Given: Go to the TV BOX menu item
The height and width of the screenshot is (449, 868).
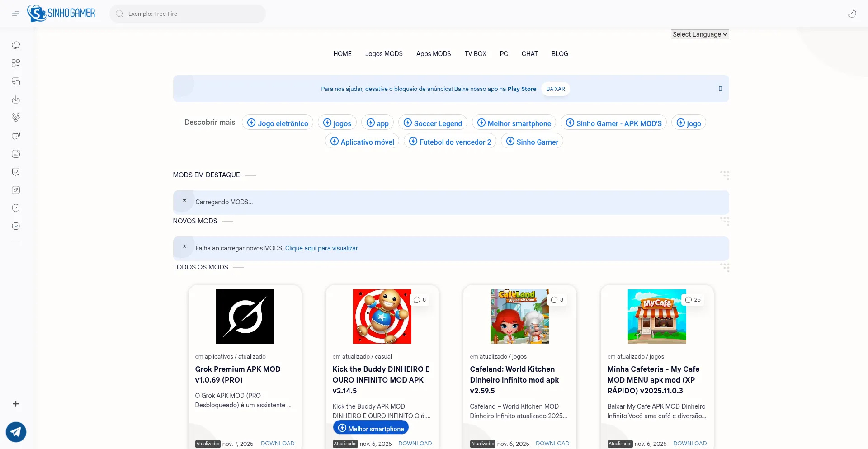Looking at the screenshot, I should click(x=475, y=54).
